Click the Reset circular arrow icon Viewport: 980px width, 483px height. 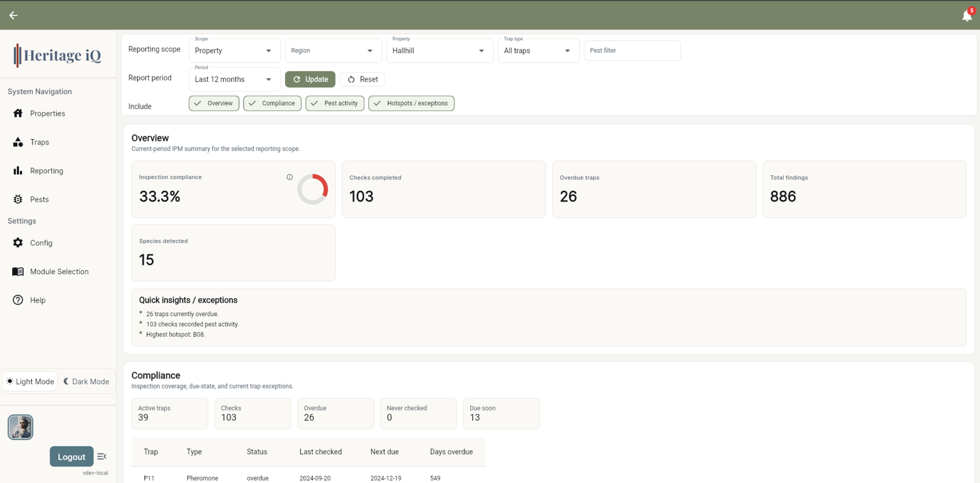[351, 79]
